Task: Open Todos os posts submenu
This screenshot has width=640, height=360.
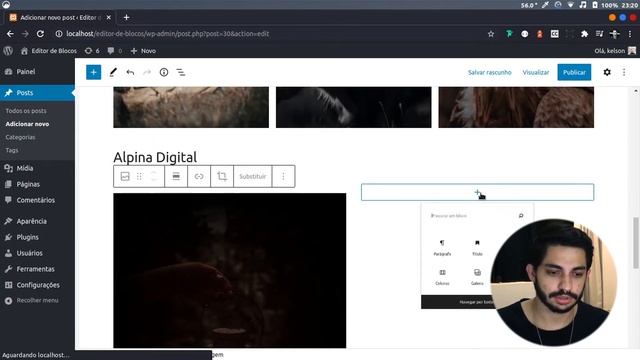Action: pyautogui.click(x=26, y=111)
